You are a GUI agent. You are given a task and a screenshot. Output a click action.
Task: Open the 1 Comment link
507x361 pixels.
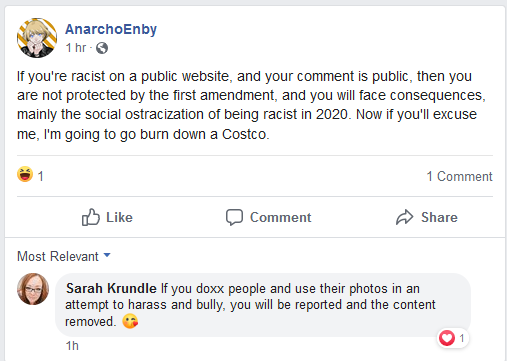(459, 176)
